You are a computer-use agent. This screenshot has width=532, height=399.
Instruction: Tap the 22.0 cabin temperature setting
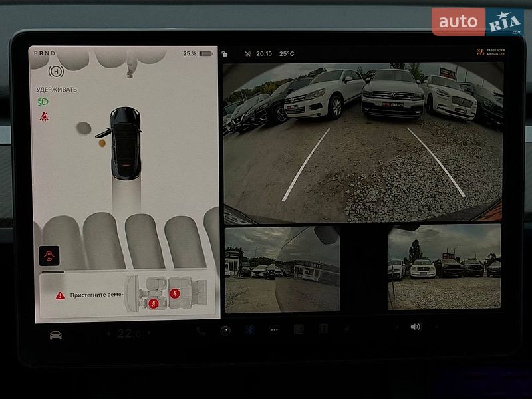coord(129,334)
